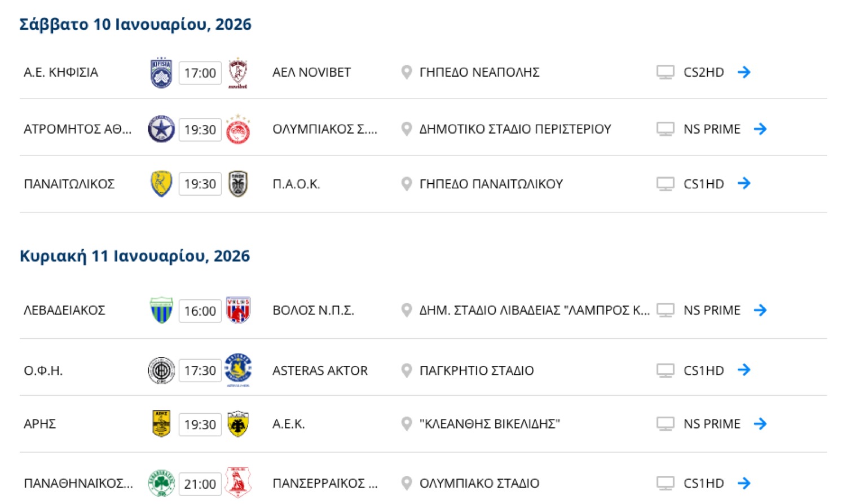Open the Aris vs AEK match arrow
Viewport: 846px width, 504px height.
click(760, 424)
